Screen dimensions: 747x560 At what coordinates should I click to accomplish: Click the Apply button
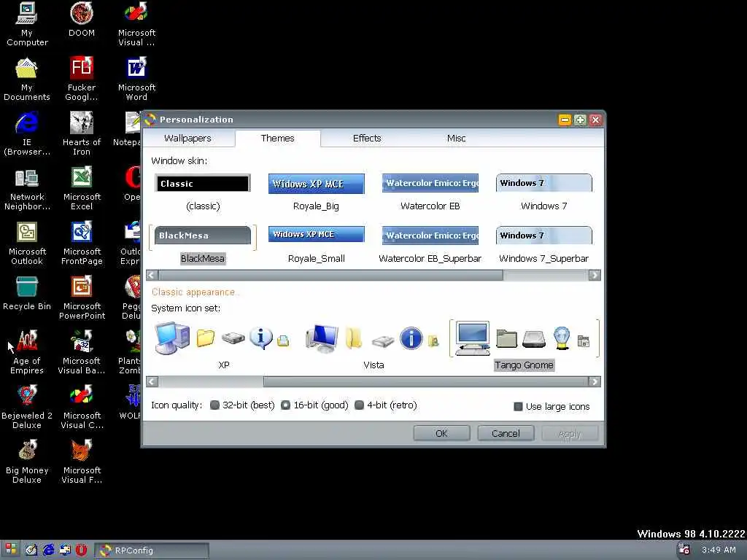[x=570, y=433]
